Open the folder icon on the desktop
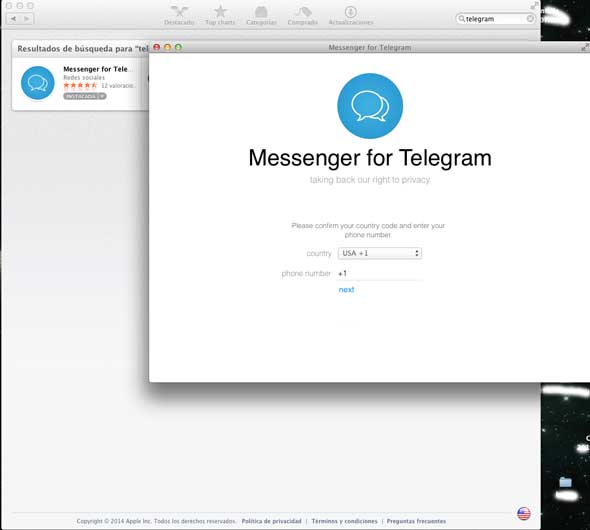Image resolution: width=590 pixels, height=530 pixels. (x=565, y=482)
